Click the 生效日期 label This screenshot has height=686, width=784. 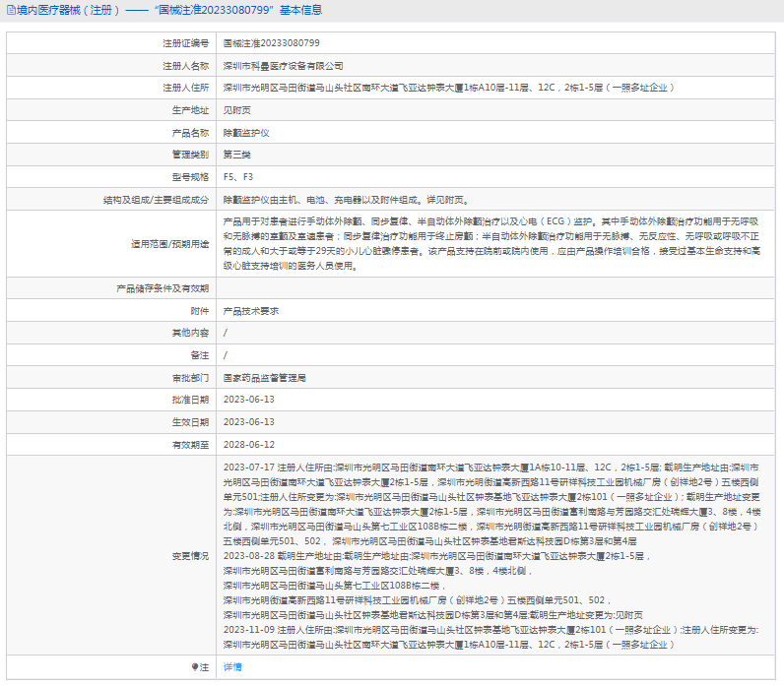tap(190, 422)
